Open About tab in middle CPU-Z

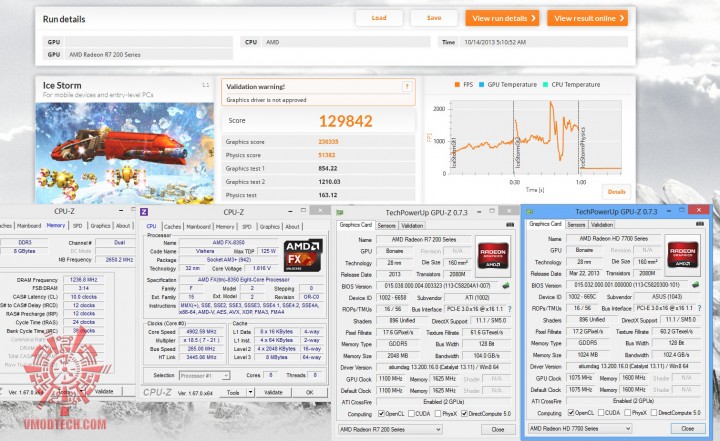tap(292, 226)
